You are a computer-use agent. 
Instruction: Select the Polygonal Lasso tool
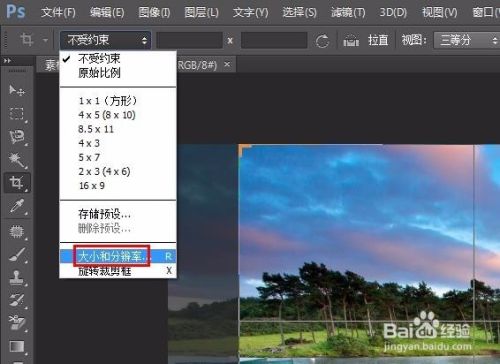[16, 137]
